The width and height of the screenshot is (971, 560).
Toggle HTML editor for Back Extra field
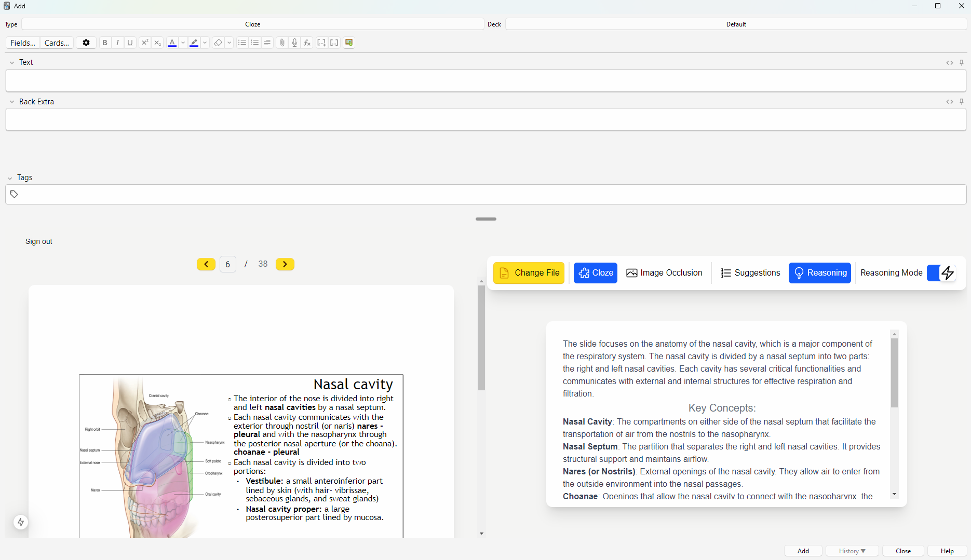pyautogui.click(x=949, y=102)
